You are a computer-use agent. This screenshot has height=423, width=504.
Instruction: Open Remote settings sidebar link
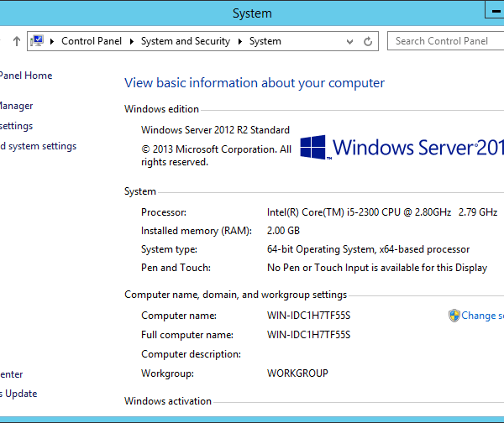click(17, 126)
